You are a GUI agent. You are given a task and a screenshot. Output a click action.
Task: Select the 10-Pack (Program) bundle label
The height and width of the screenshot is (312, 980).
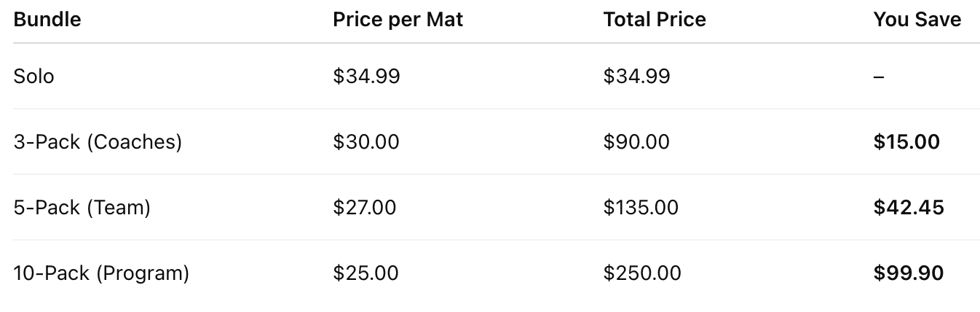pyautogui.click(x=101, y=273)
